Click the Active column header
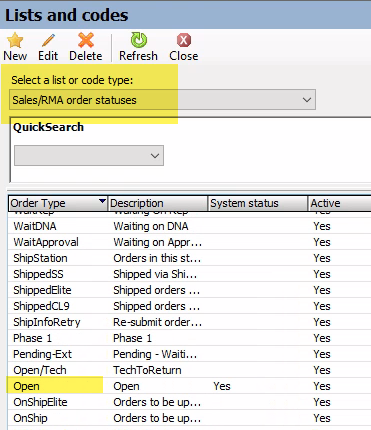 point(339,203)
